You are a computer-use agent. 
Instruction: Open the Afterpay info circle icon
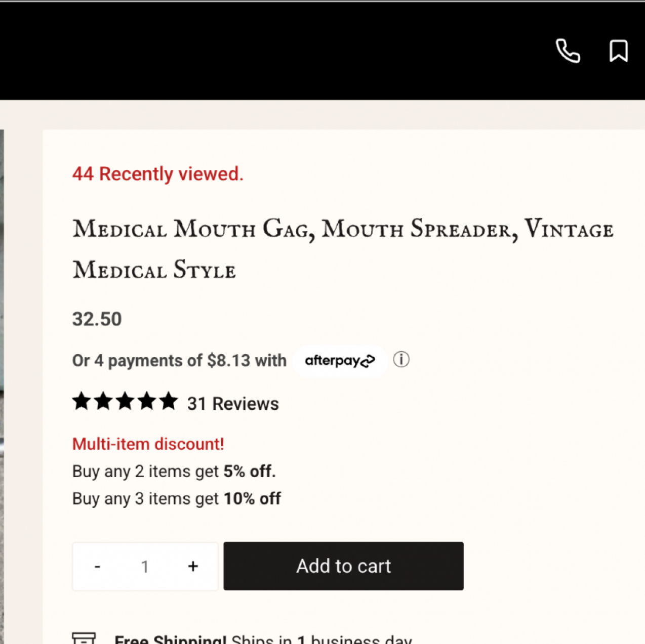401,360
